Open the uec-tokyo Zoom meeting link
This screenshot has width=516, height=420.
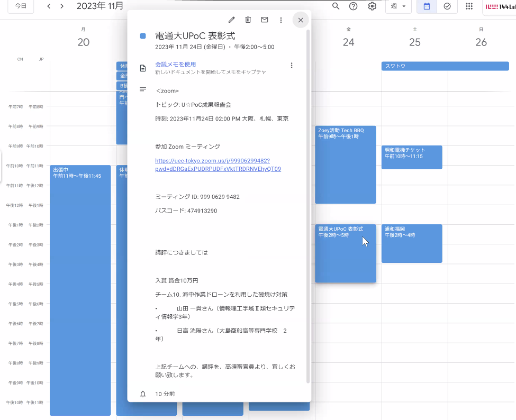tap(218, 165)
